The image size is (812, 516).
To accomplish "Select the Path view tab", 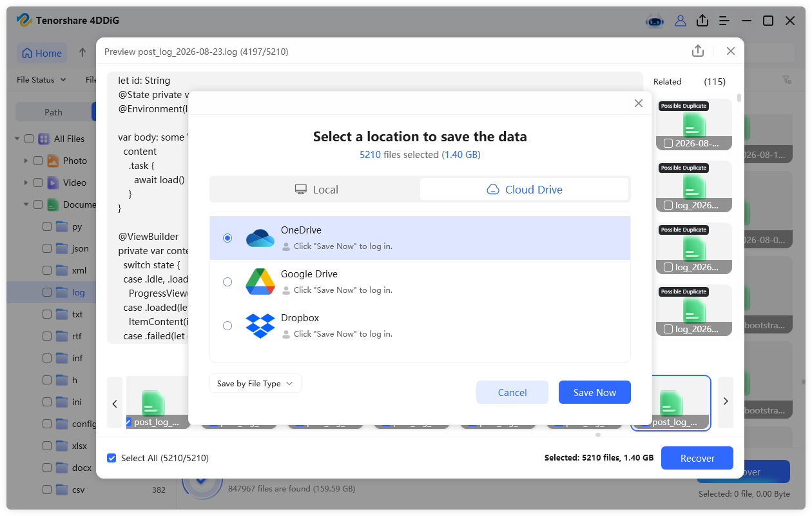I will pos(53,112).
